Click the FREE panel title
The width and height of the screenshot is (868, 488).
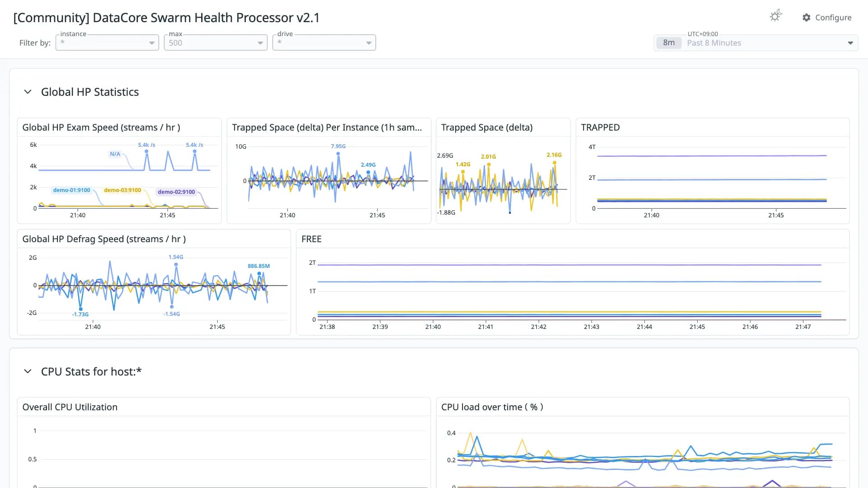click(x=311, y=239)
